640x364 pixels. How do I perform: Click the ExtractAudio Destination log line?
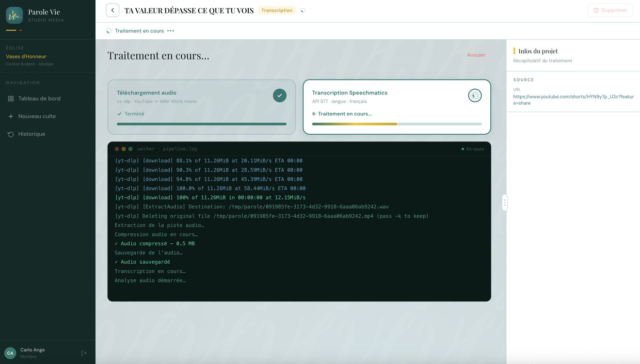coord(252,207)
